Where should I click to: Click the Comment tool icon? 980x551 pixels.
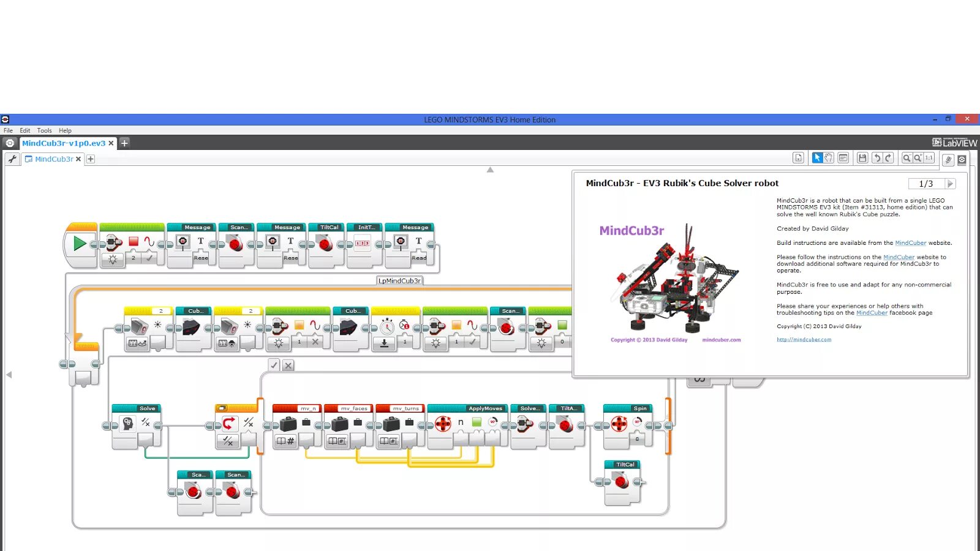click(843, 158)
